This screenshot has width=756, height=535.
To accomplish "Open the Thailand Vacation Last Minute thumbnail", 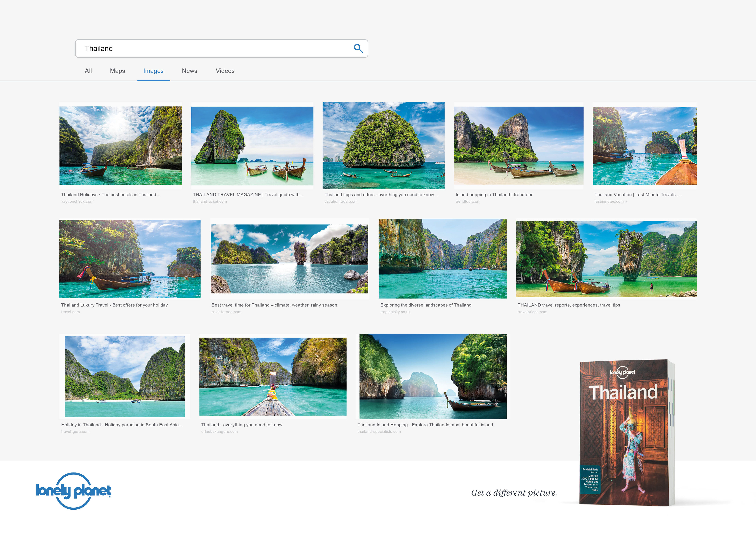I will (x=645, y=146).
